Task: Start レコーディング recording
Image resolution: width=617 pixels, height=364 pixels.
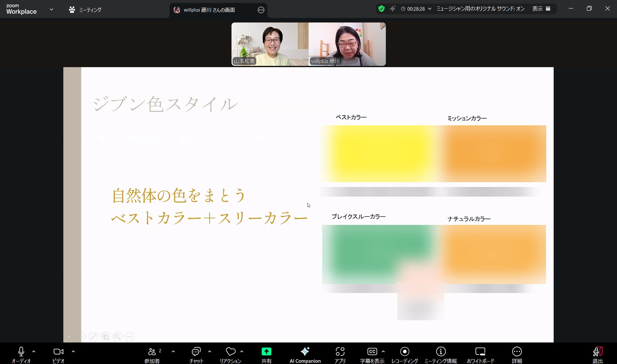Action: coord(404,352)
